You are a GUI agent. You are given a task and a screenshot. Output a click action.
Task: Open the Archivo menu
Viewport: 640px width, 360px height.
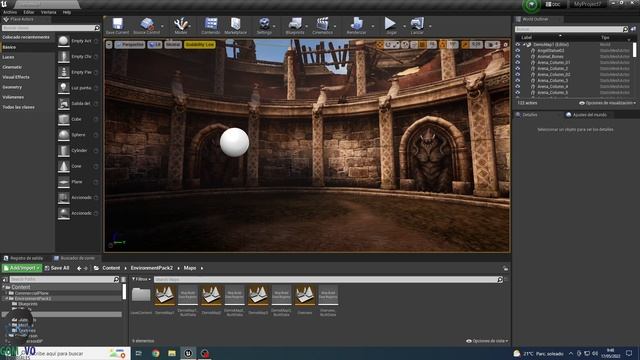coord(10,12)
